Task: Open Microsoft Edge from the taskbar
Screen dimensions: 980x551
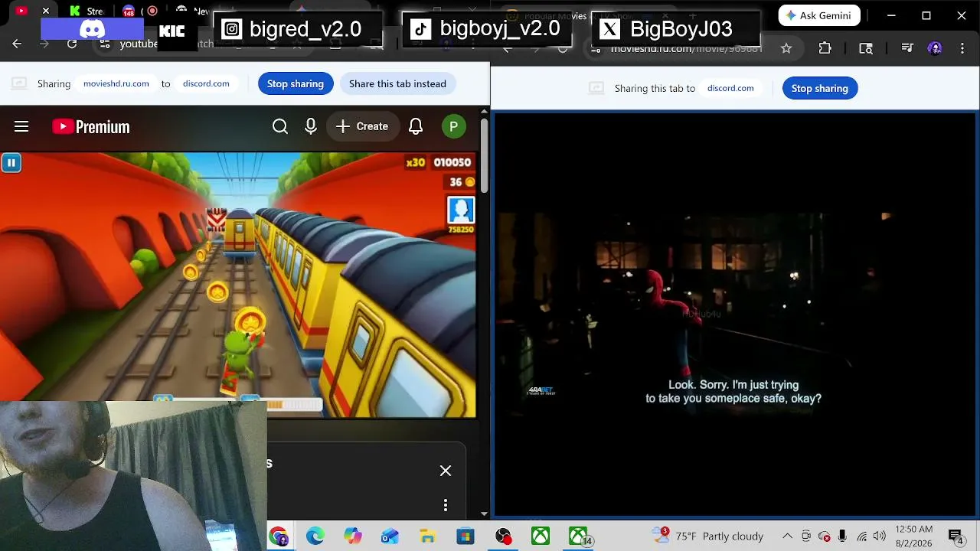Action: 315,536
